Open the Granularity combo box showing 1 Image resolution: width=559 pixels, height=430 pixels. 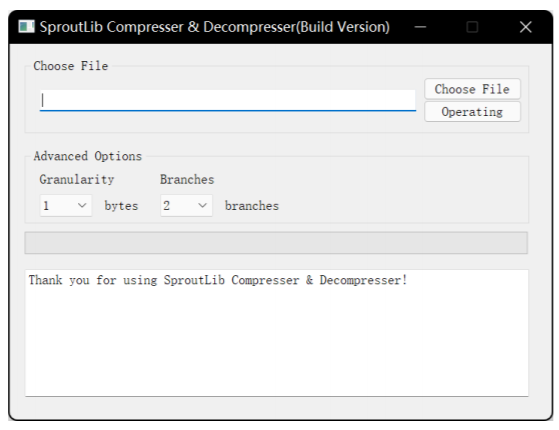[66, 205]
